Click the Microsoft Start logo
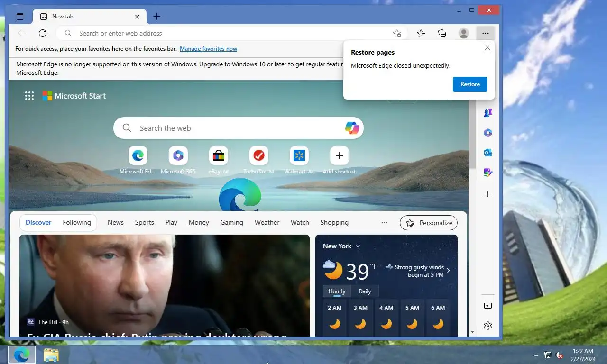Image resolution: width=607 pixels, height=364 pixels. pos(74,96)
